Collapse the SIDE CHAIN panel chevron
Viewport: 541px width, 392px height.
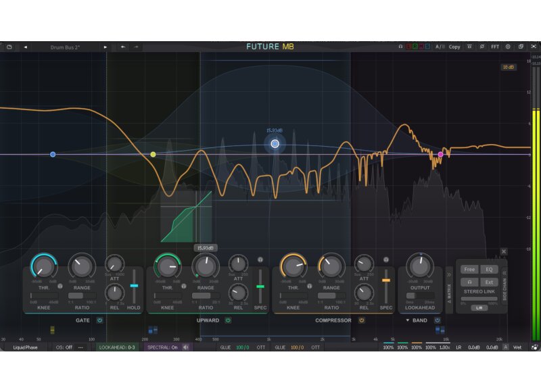504,273
